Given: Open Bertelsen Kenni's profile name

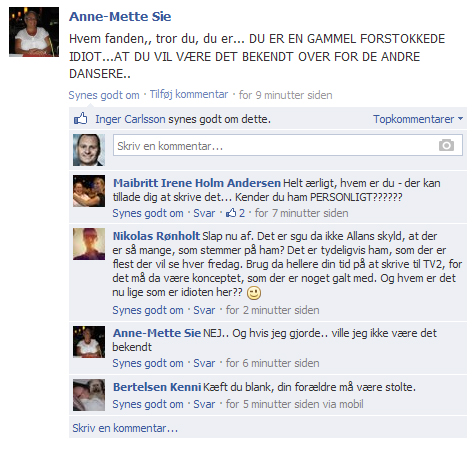Looking at the screenshot, I should [157, 387].
